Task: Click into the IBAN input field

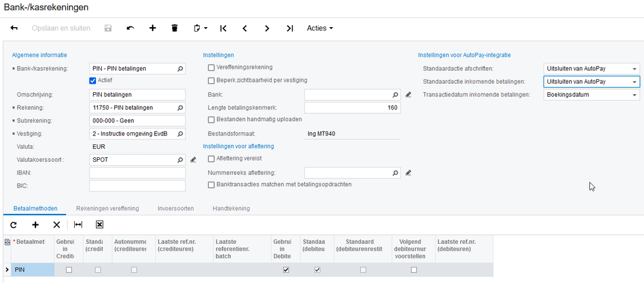Action: [137, 173]
